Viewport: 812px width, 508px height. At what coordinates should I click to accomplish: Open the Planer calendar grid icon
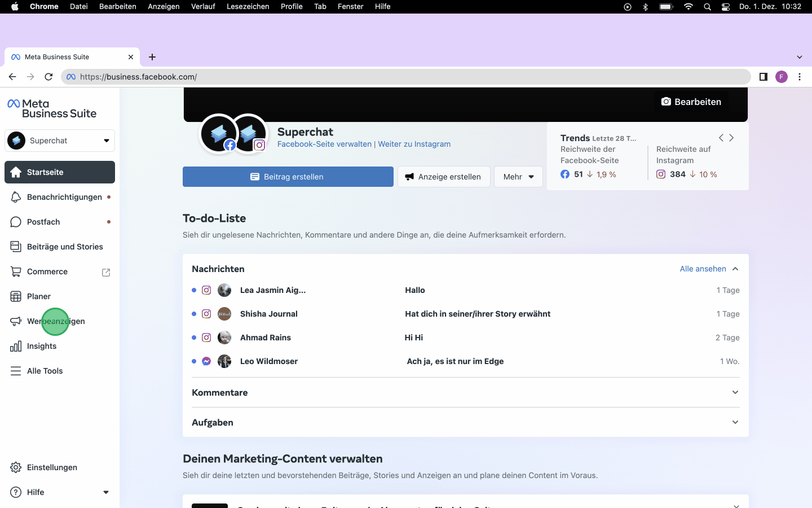16,296
